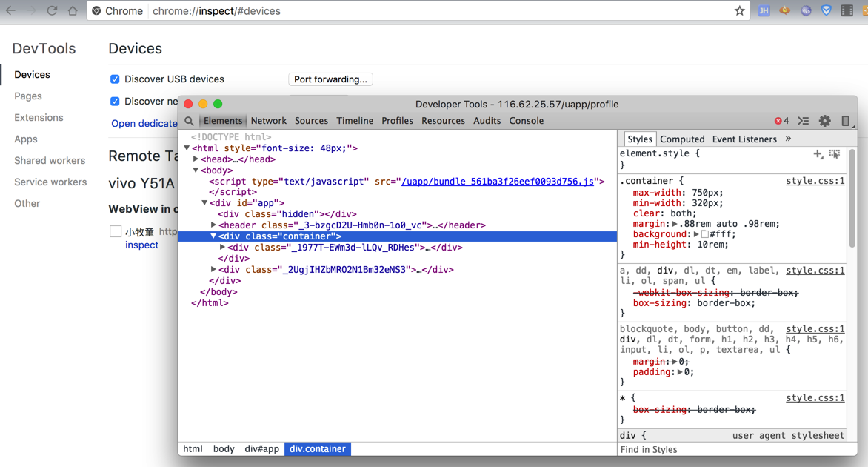Open the blue shield extension
Viewport: 868px width, 467px height.
pos(827,10)
